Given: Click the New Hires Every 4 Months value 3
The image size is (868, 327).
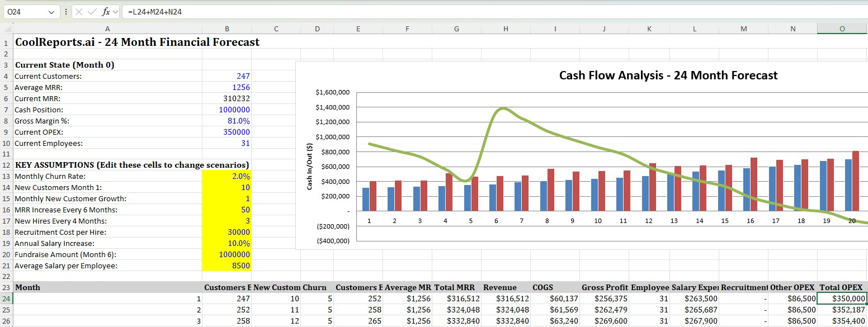Looking at the screenshot, I should click(x=227, y=221).
